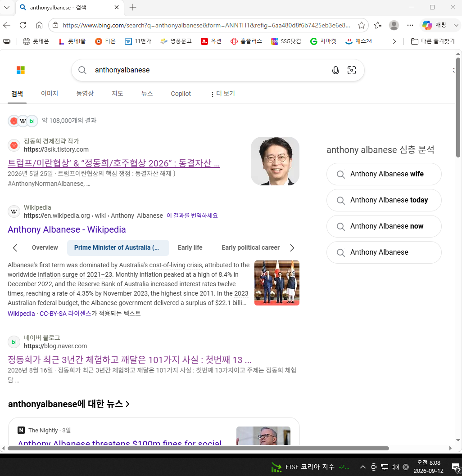This screenshot has height=476, width=462.
Task: Open visual search camera icon
Action: [x=351, y=71]
